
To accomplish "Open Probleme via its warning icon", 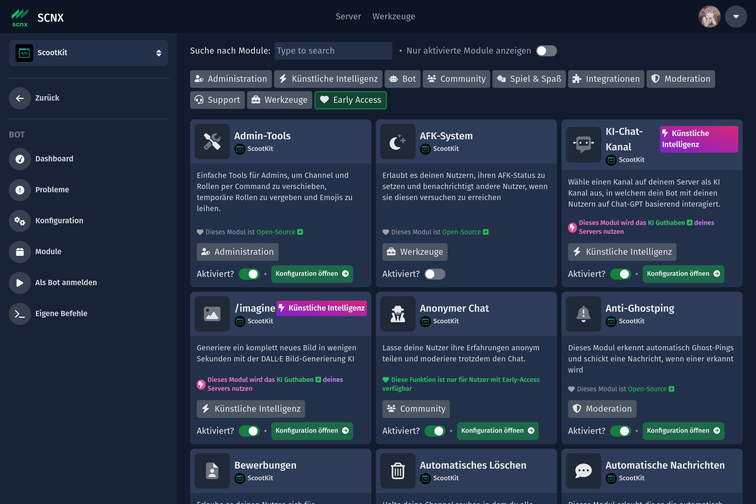I will (x=20, y=190).
